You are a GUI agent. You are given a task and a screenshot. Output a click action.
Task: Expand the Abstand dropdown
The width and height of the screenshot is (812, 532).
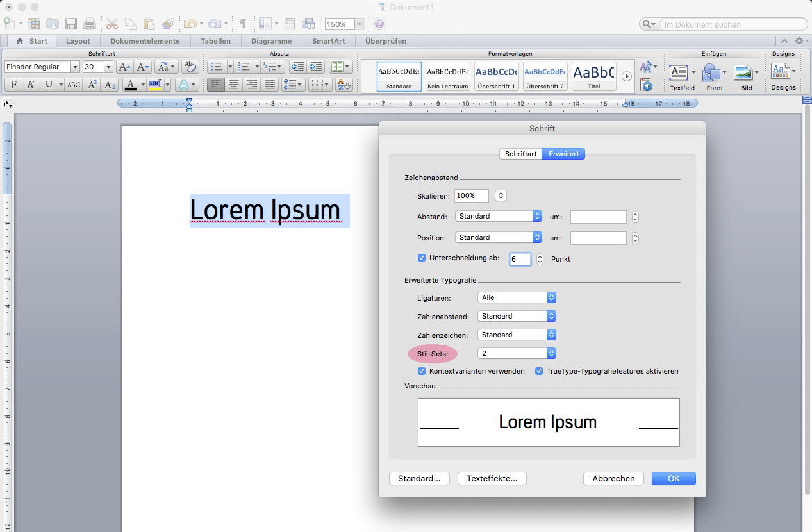pyautogui.click(x=499, y=216)
